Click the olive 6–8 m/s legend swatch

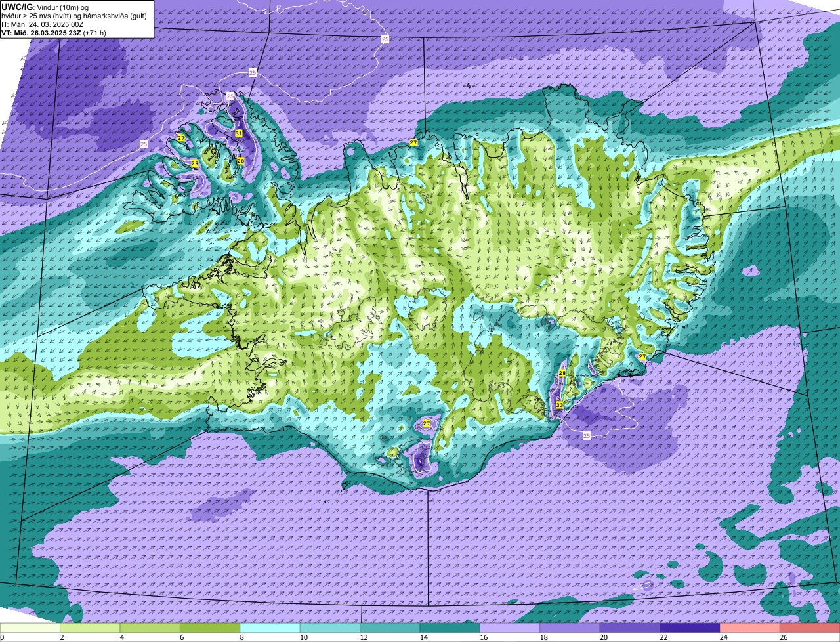coord(210,628)
